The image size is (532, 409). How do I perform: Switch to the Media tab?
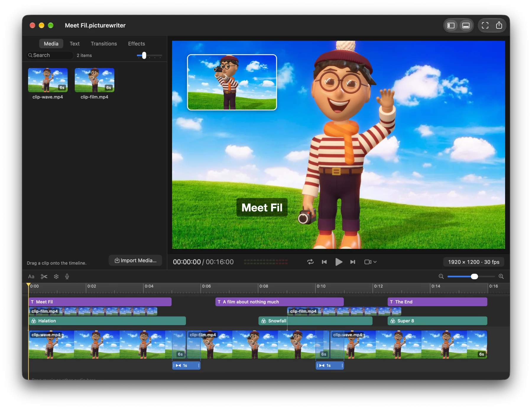51,44
